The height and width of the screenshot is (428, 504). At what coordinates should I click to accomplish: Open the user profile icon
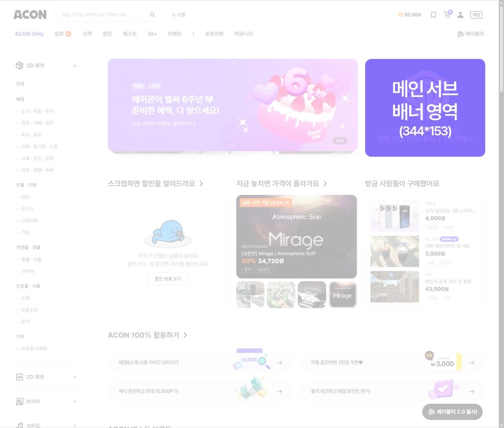click(460, 15)
